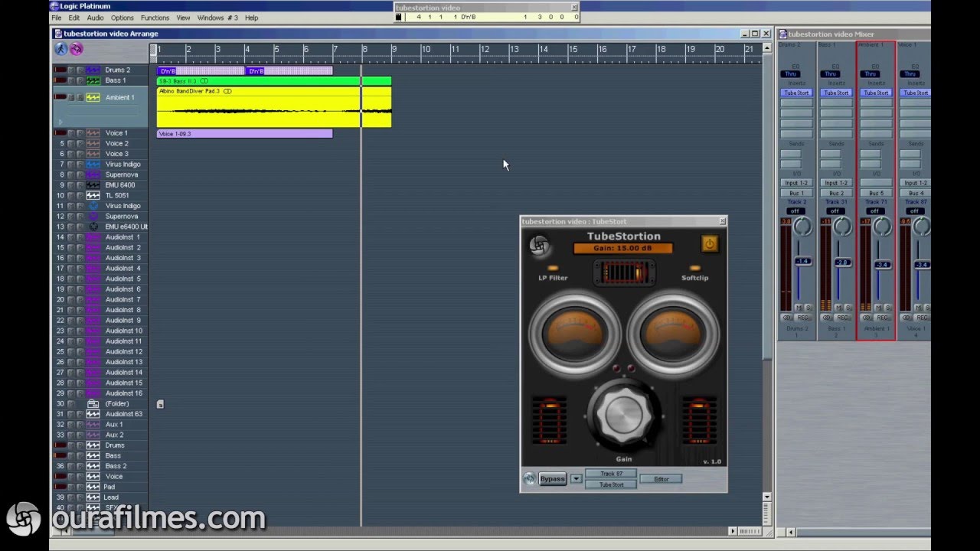Screen dimensions: 980x551
Task: Click the Aux 1 track icon
Action: pyautogui.click(x=93, y=424)
